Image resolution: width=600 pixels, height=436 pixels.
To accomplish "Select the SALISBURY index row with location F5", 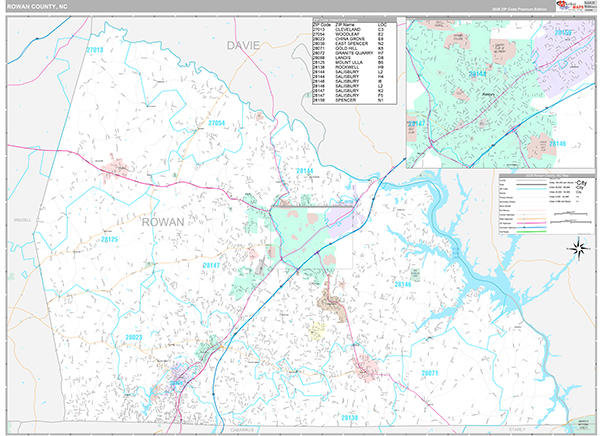I will tap(354, 95).
